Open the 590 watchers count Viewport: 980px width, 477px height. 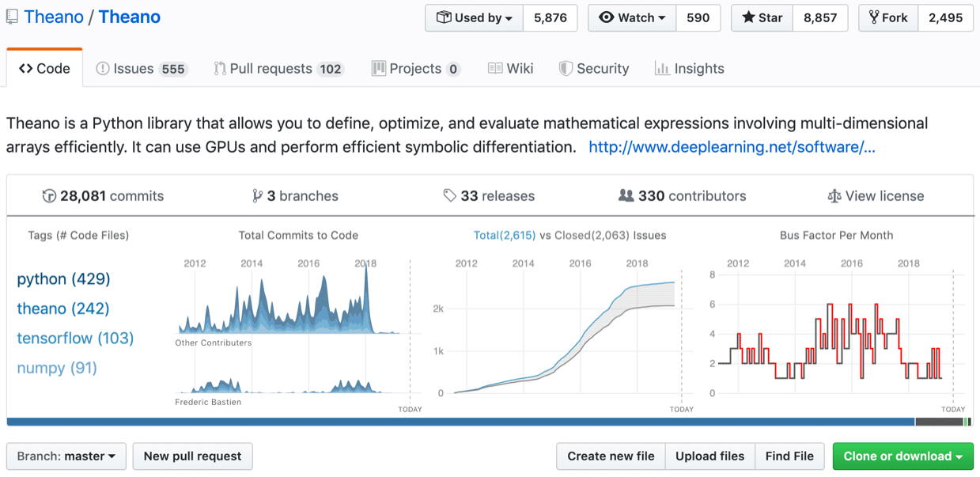[698, 17]
